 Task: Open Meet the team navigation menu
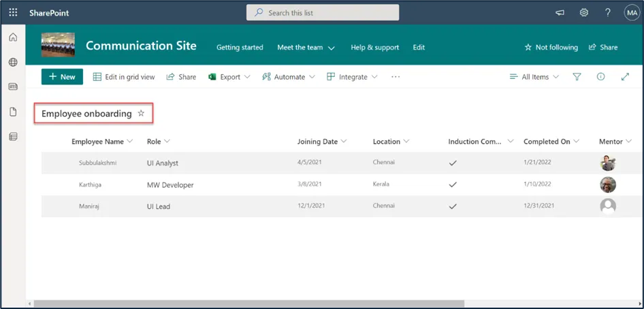click(306, 47)
